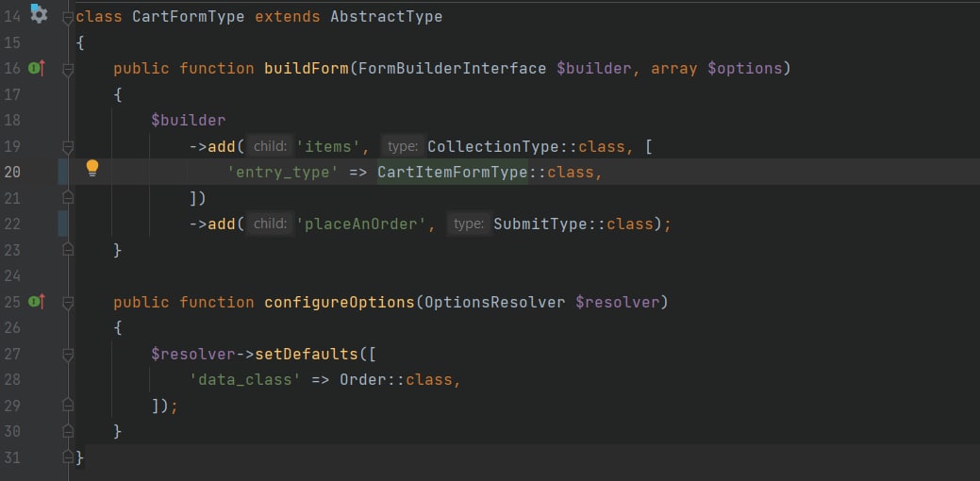
Task: Click the fold end marker on line 30
Action: [x=68, y=430]
